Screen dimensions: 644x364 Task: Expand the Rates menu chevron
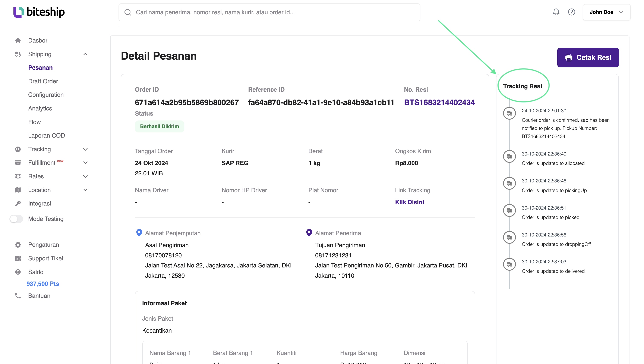[x=85, y=176]
